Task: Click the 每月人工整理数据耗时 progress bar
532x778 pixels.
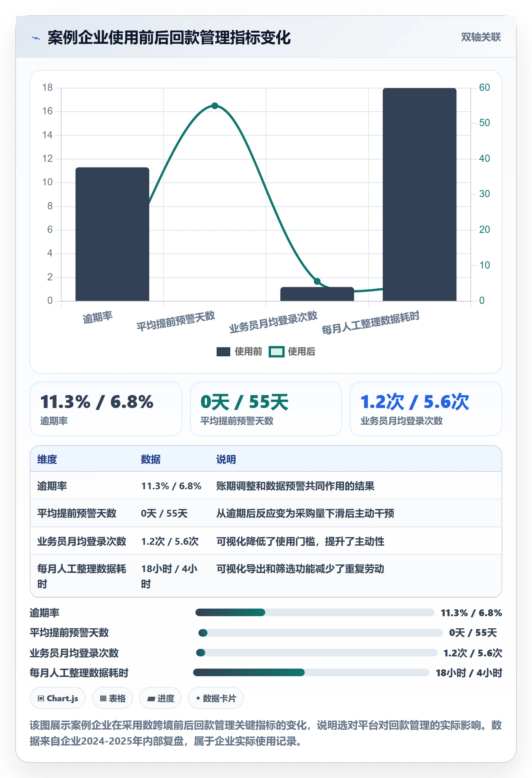Action: click(x=311, y=672)
